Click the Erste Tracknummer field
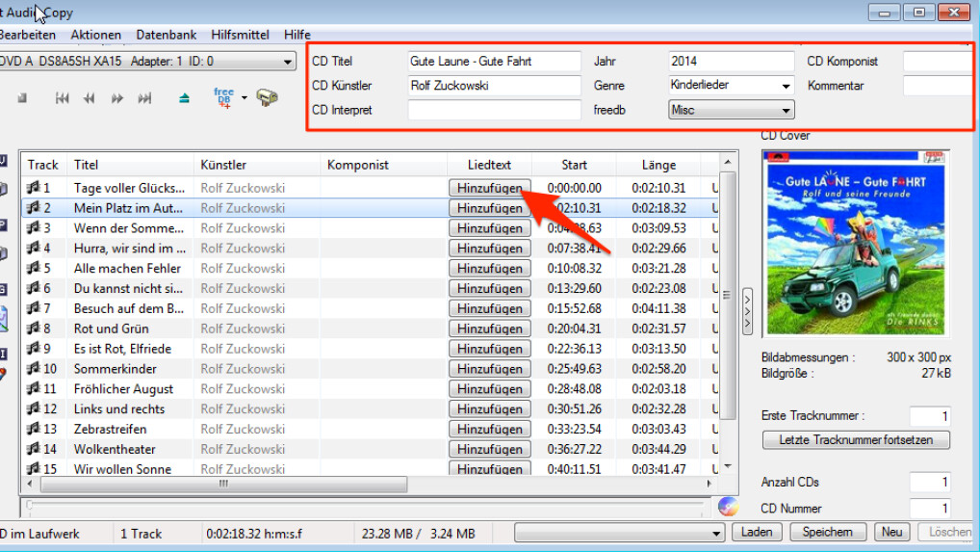The image size is (980, 552). (930, 416)
